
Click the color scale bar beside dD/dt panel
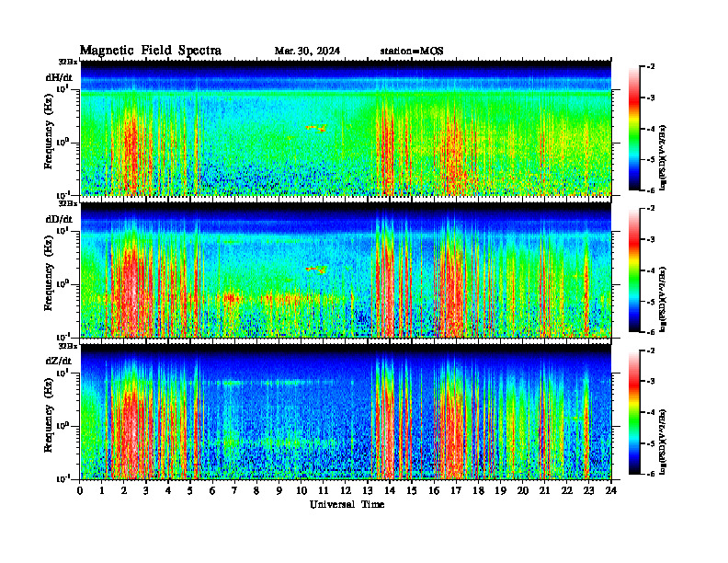point(634,270)
